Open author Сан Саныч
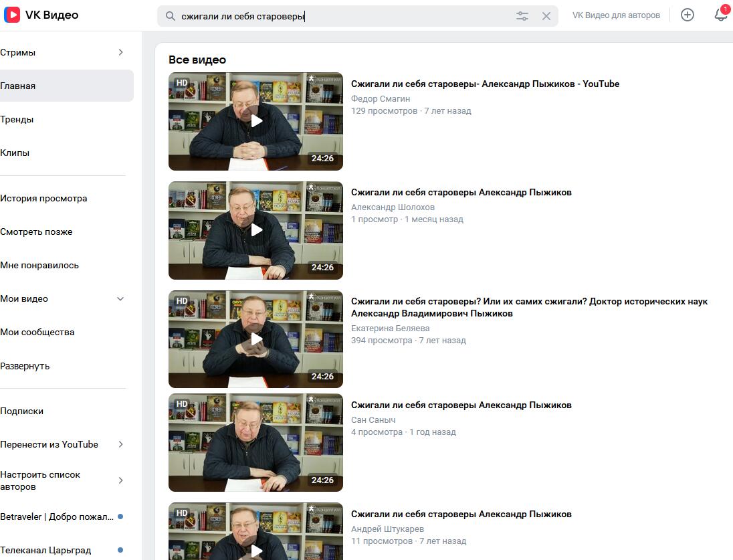Screen dimensions: 733x560 [x=373, y=420]
